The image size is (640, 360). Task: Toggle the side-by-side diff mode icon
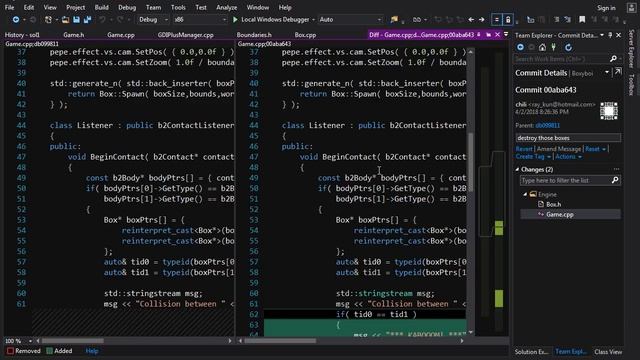496,20
